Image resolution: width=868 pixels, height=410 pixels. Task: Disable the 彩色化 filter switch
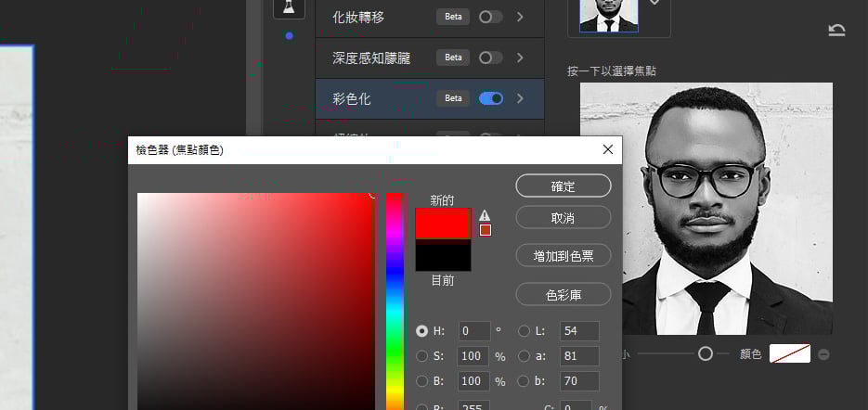coord(490,98)
